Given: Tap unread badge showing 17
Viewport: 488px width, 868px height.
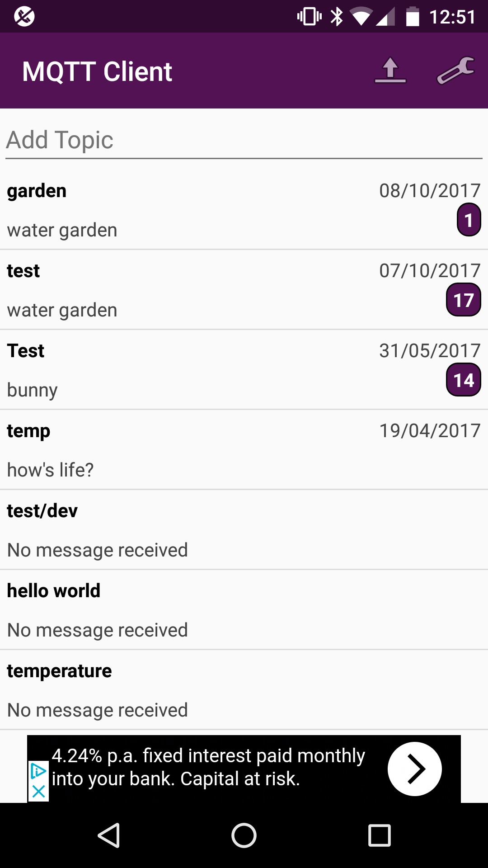Looking at the screenshot, I should tap(463, 300).
